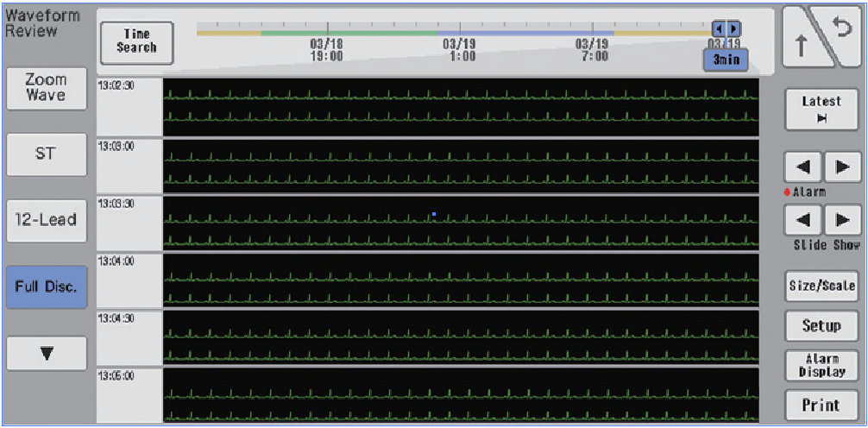Jump to previous alarm event
The height and width of the screenshot is (428, 868).
(x=802, y=167)
